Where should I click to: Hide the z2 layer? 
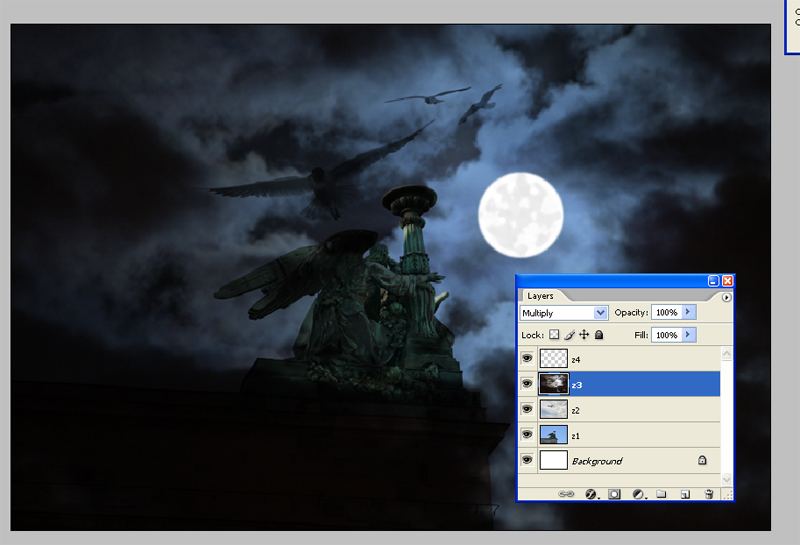tap(527, 409)
